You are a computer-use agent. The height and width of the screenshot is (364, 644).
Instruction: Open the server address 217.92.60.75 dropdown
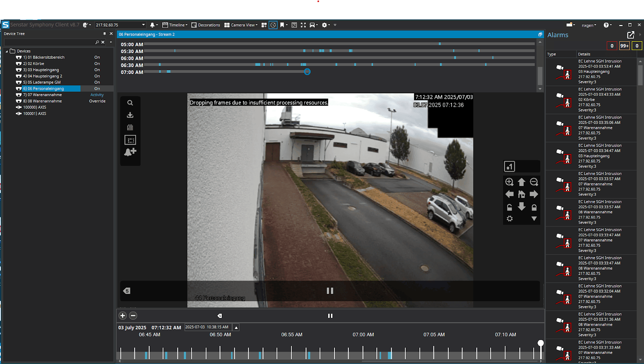[x=143, y=25]
